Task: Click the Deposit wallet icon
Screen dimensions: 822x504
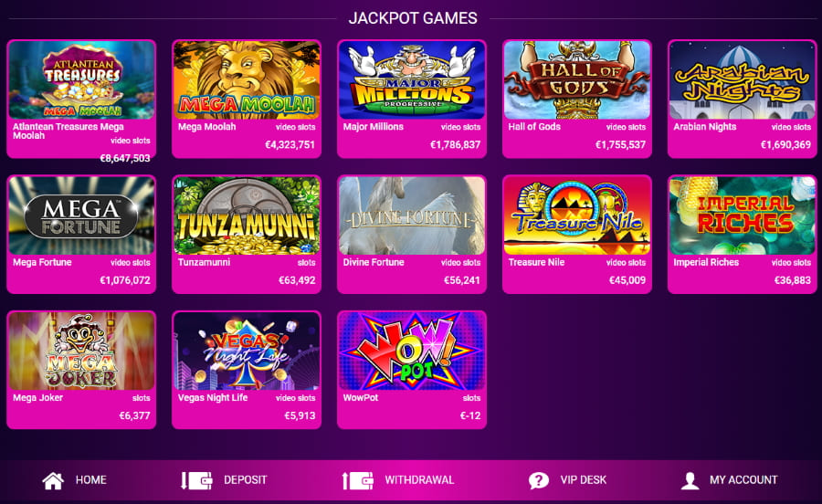Action: (196, 480)
